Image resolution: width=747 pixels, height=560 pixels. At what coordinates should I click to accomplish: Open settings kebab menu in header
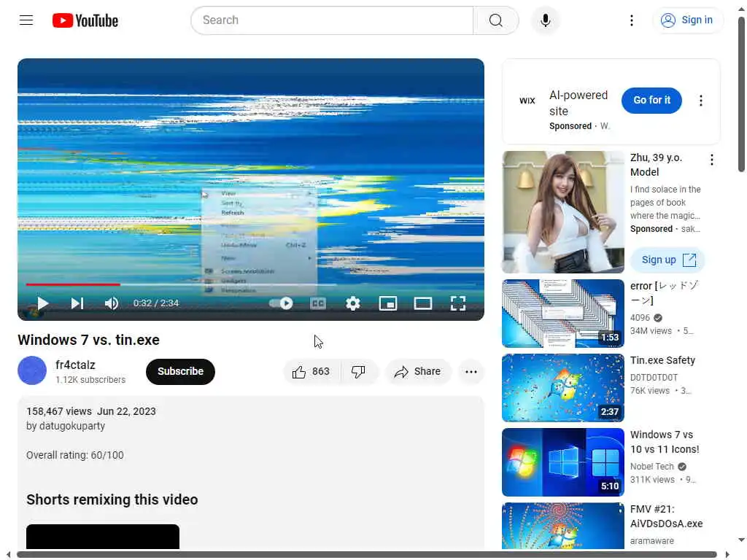click(x=631, y=20)
